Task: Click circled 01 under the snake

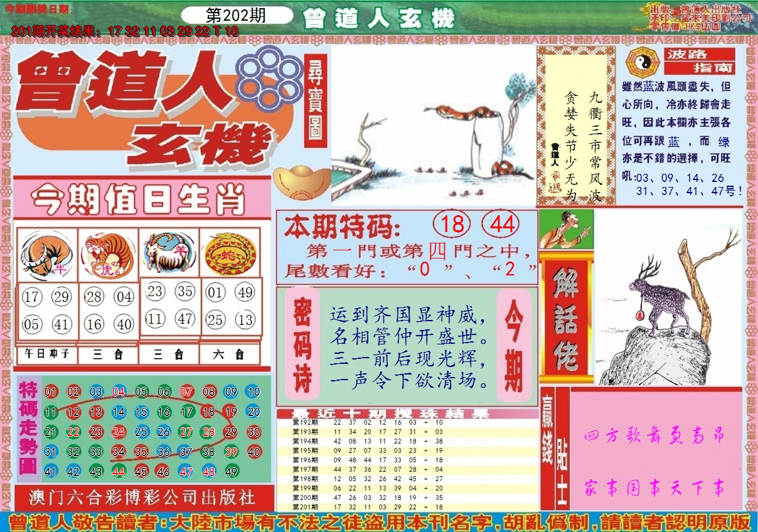Action: (x=215, y=292)
